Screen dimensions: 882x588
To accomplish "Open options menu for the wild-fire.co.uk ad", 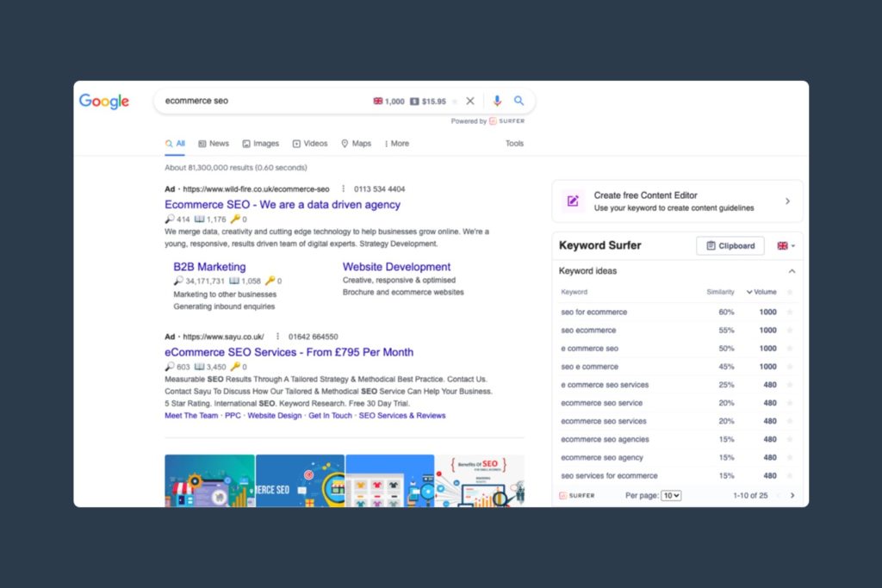I will (x=344, y=189).
